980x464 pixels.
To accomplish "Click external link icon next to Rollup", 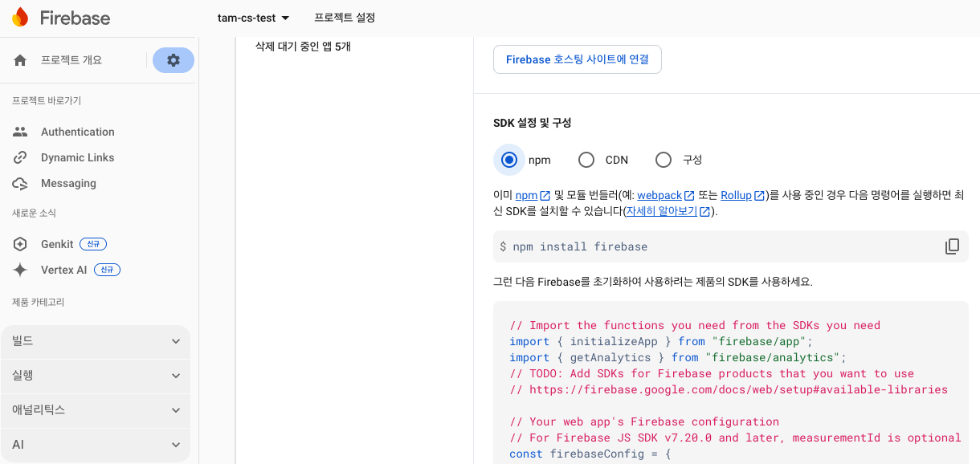I will 759,195.
